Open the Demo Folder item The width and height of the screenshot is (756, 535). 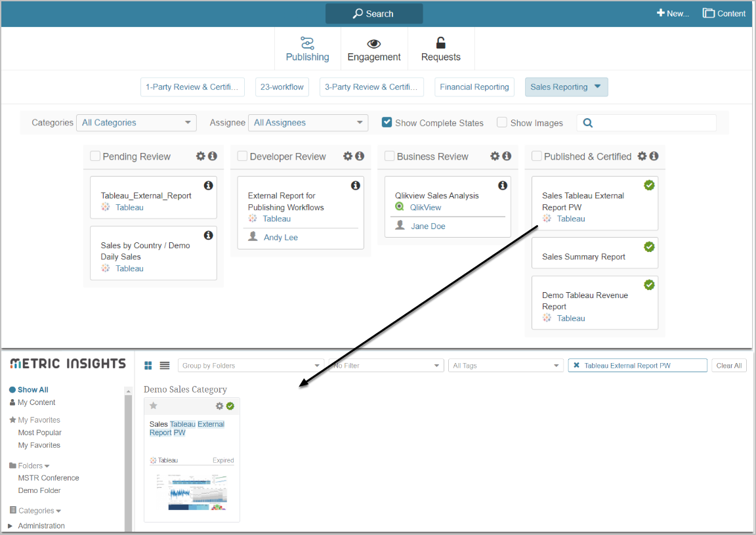coord(39,490)
